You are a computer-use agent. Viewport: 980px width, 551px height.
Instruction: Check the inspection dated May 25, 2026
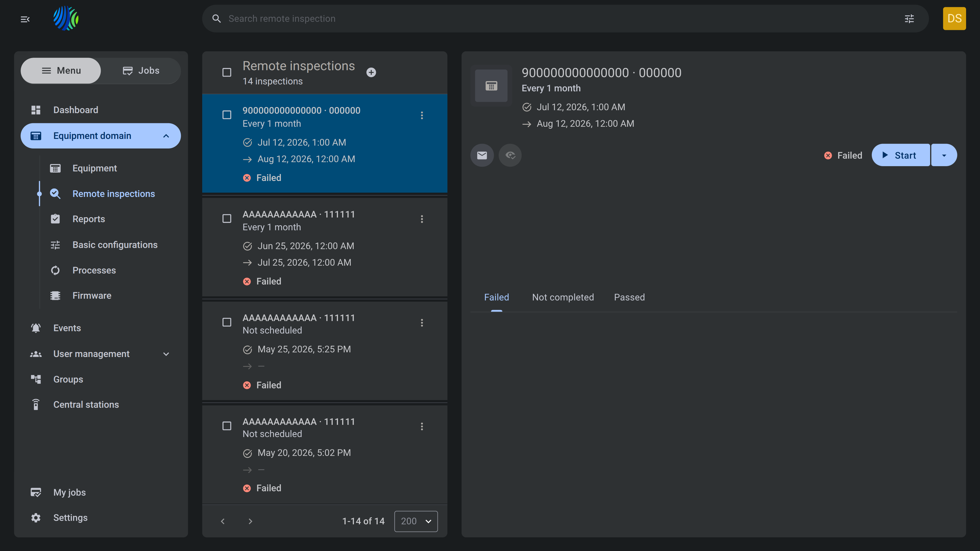point(227,322)
